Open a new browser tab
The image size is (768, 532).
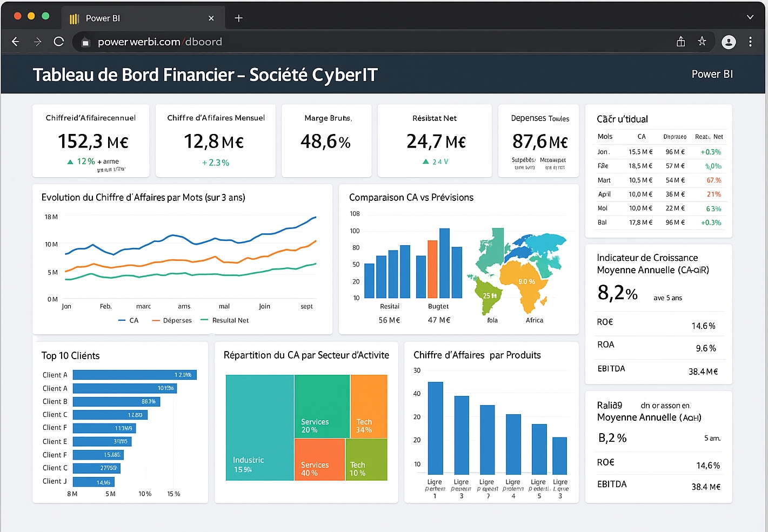click(238, 18)
